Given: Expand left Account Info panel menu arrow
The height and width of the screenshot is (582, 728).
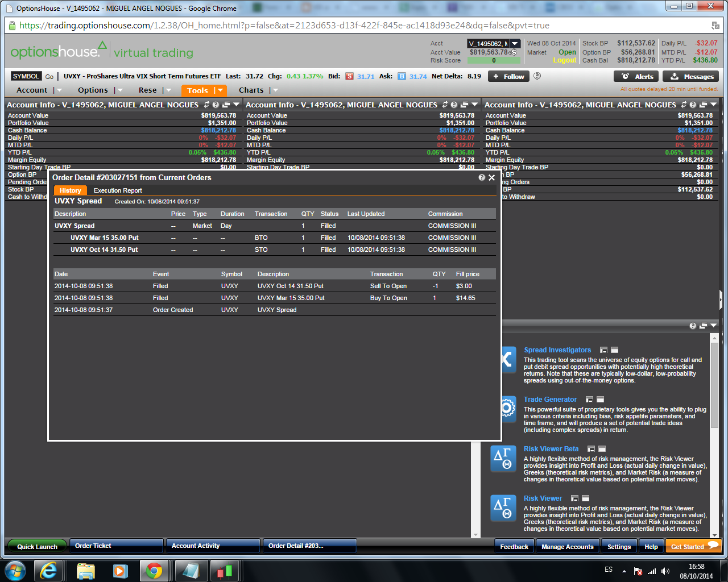Looking at the screenshot, I should tap(236, 105).
